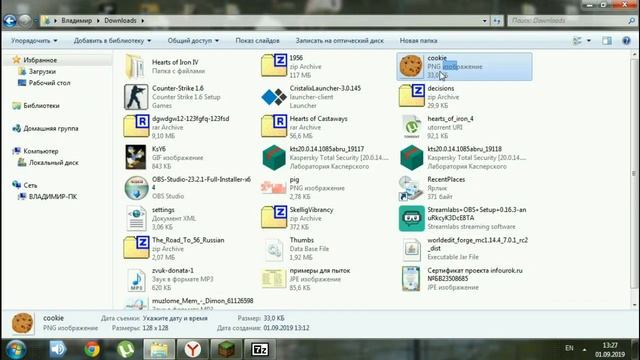640x360 pixels.
Task: Select Компьютер in navigation pane
Action: point(41,151)
